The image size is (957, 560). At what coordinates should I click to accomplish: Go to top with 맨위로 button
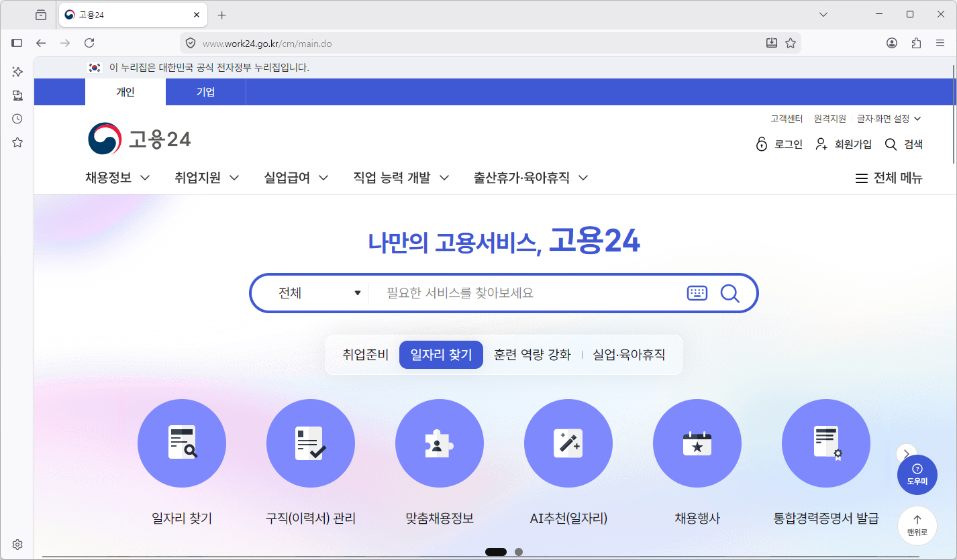[x=917, y=525]
